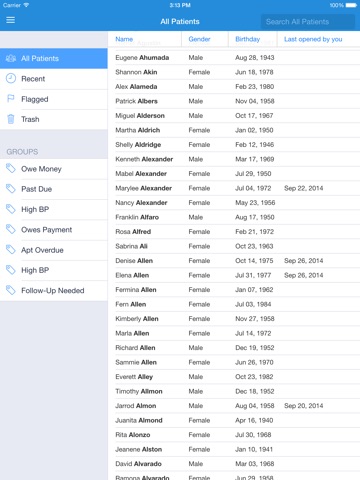360x480 pixels.
Task: Sort by Last opened by you
Action: (313, 39)
